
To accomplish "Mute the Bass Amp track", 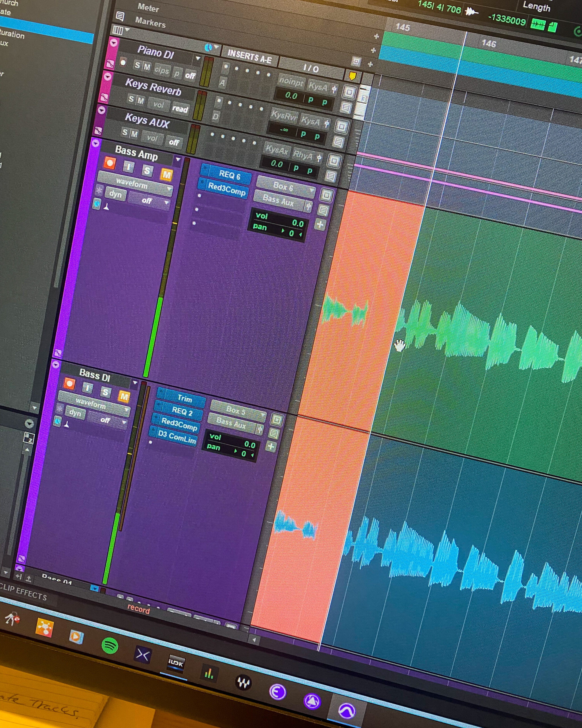I will point(166,175).
